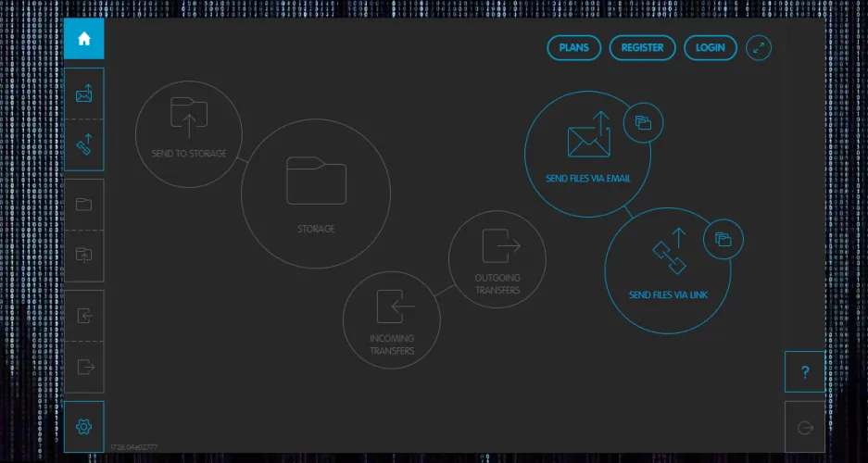Open send via email from the sidebar
The image size is (868, 463).
coord(84,94)
